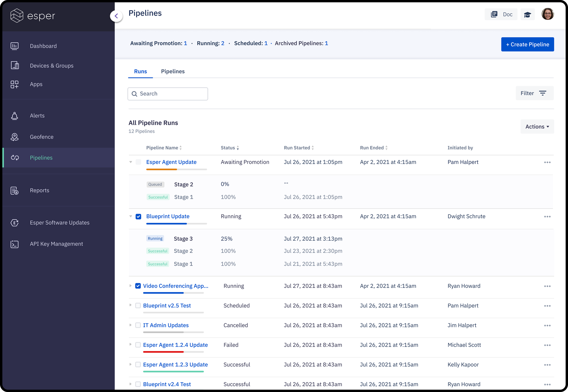The image size is (568, 392).
Task: Open three-dot menu for Blueprint Update row
Action: tap(547, 217)
